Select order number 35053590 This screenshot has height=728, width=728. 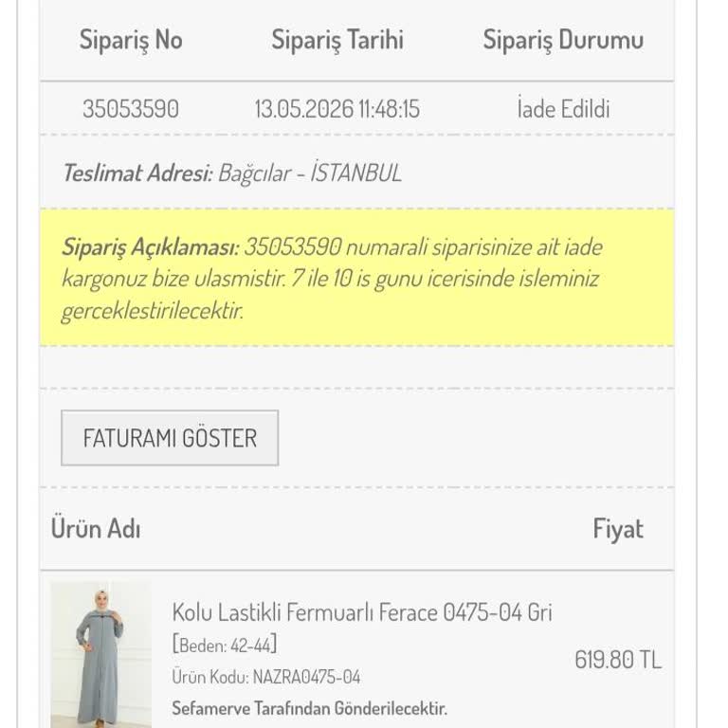tap(131, 109)
